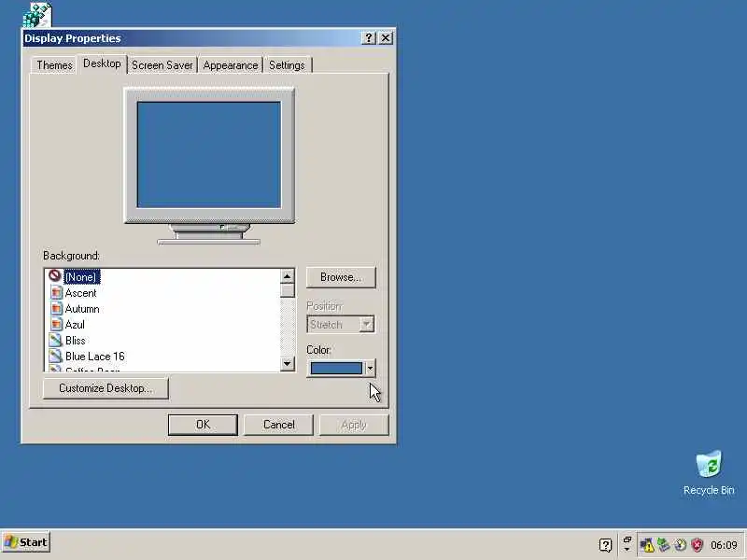Click the Start button
This screenshot has height=560, width=747.
pos(26,542)
